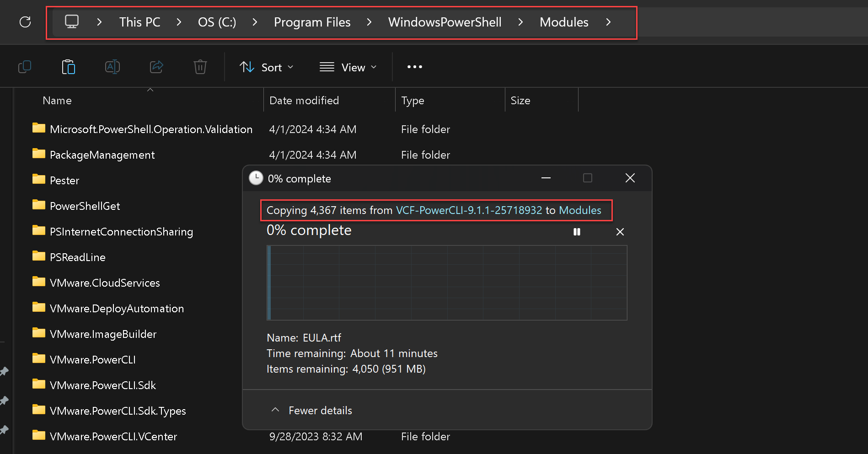The width and height of the screenshot is (868, 454).
Task: Navigate to WindowsPowerShell breadcrumb
Action: [445, 22]
